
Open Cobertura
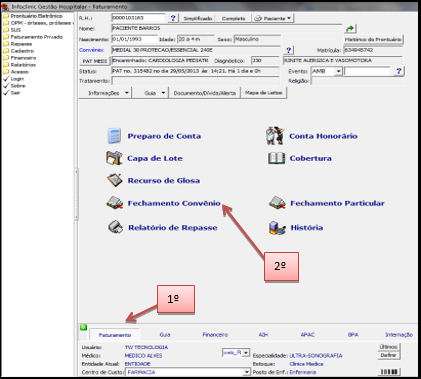tap(311, 158)
